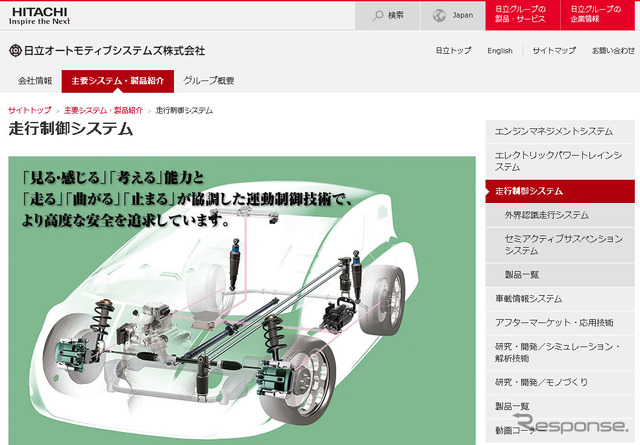Image resolution: width=640 pixels, height=445 pixels.
Task: Select the 主要システム・製品紹介 navigation tab
Action: pos(118,81)
